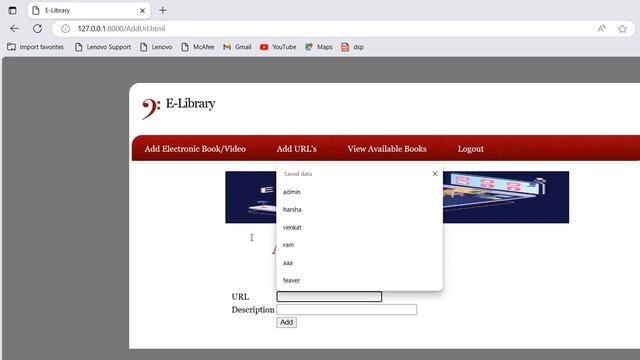Click the Add button

(287, 322)
